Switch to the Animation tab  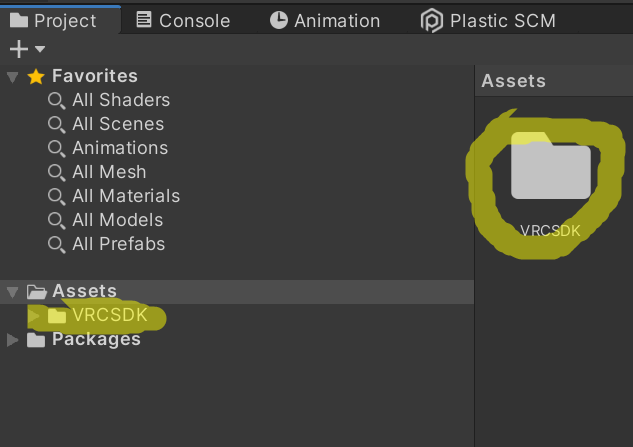325,20
